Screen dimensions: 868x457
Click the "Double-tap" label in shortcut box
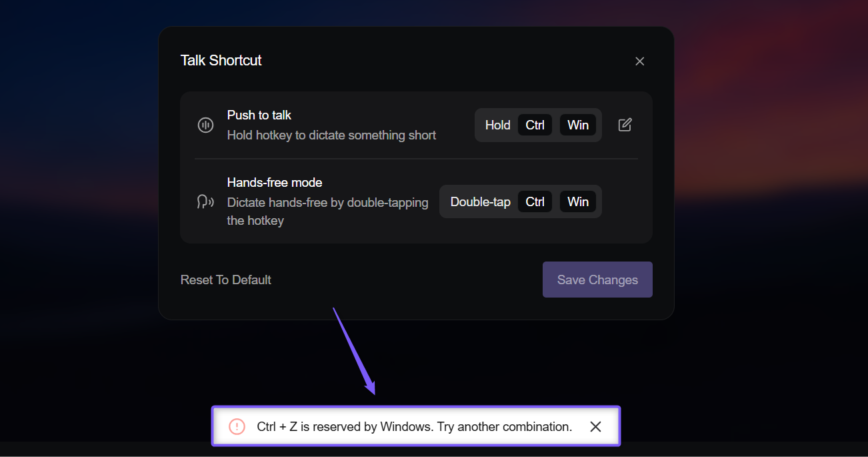481,201
